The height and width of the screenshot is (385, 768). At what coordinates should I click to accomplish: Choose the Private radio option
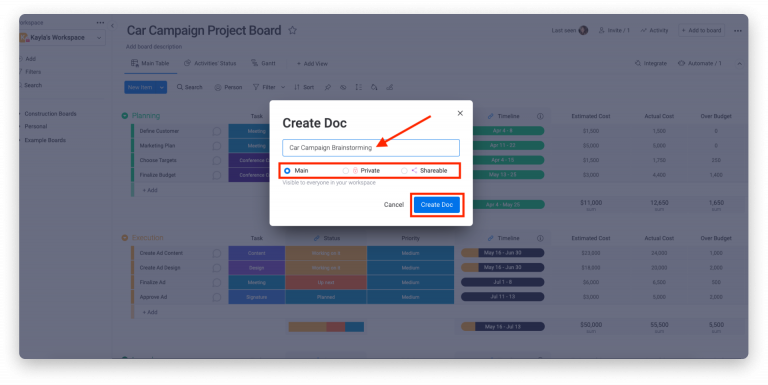click(346, 170)
